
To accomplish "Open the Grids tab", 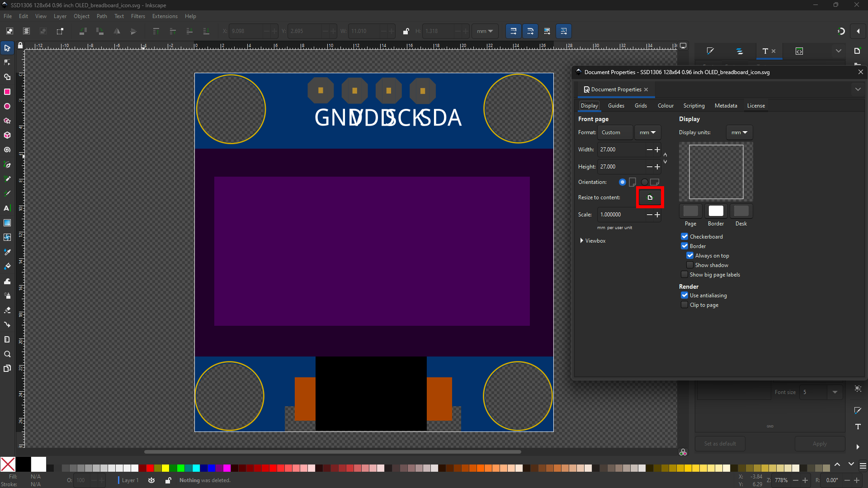I will coord(641,106).
